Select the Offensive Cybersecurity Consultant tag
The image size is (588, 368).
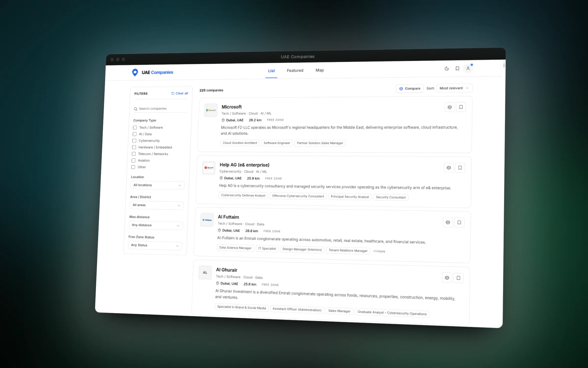[298, 196]
